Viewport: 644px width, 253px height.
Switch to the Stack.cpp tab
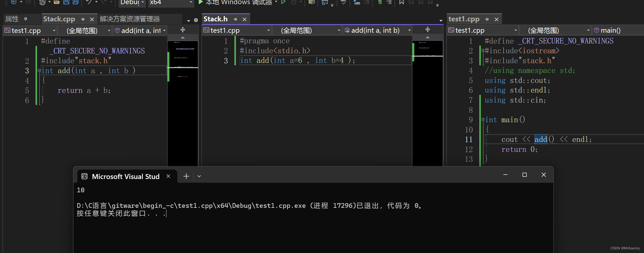coord(59,19)
